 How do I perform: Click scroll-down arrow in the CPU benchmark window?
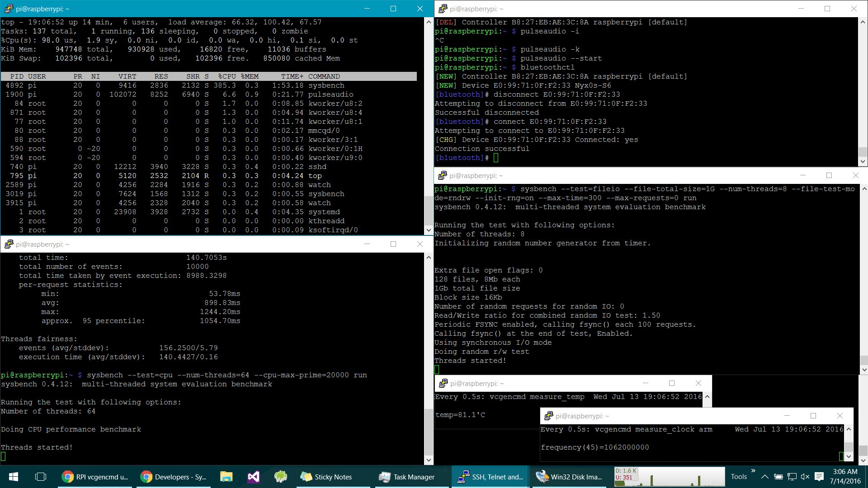pos(429,460)
